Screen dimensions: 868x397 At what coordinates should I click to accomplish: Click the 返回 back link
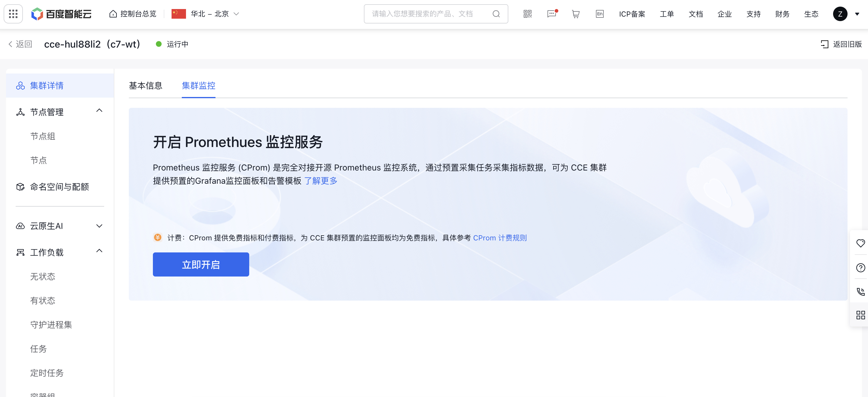click(x=23, y=44)
